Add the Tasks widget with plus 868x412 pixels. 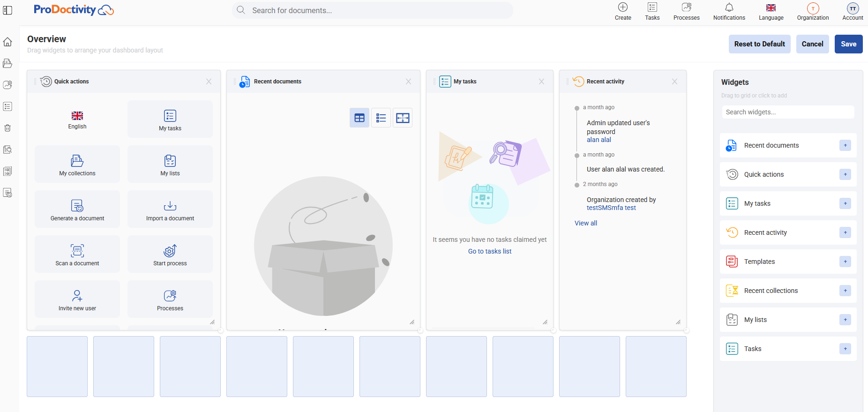[x=845, y=349]
